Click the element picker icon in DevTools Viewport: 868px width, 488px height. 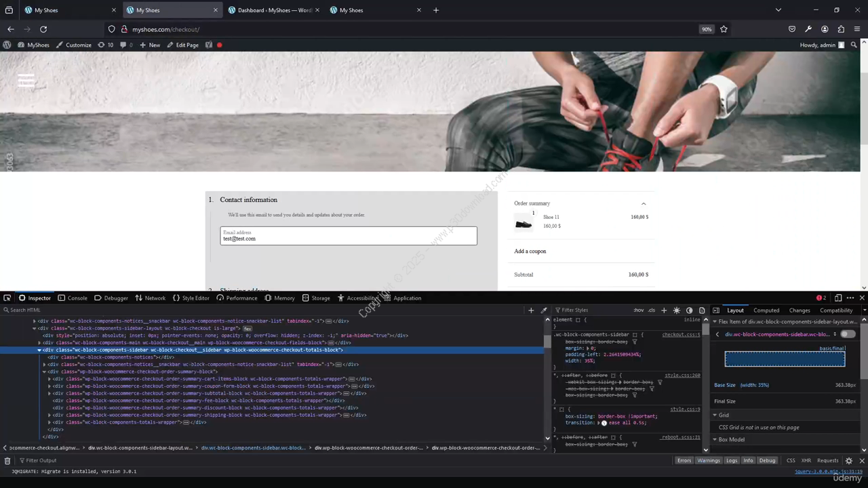click(x=7, y=298)
